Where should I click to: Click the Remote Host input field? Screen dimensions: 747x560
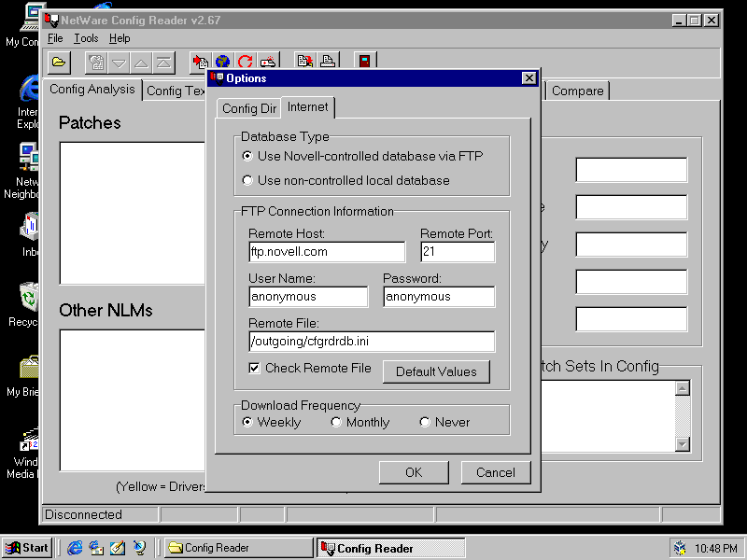coord(327,251)
